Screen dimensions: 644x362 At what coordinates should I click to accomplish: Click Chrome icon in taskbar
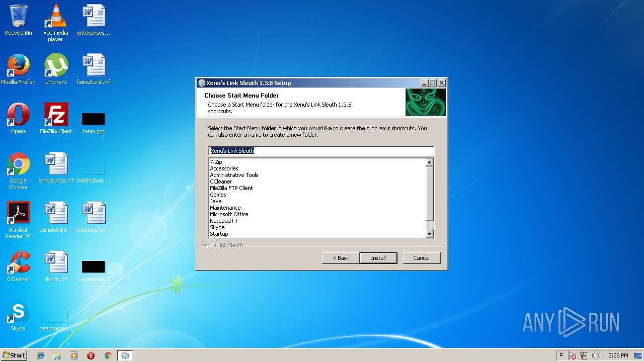pos(108,355)
